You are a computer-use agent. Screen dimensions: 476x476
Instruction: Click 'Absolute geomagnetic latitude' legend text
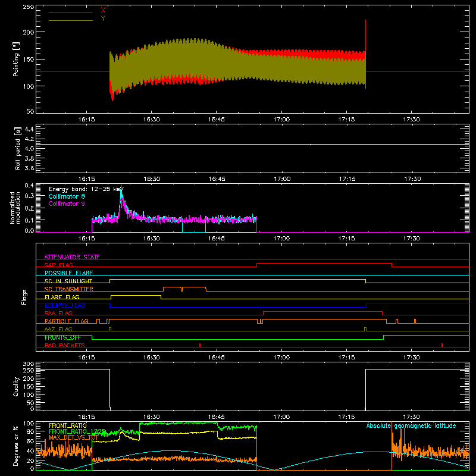[x=411, y=425]
